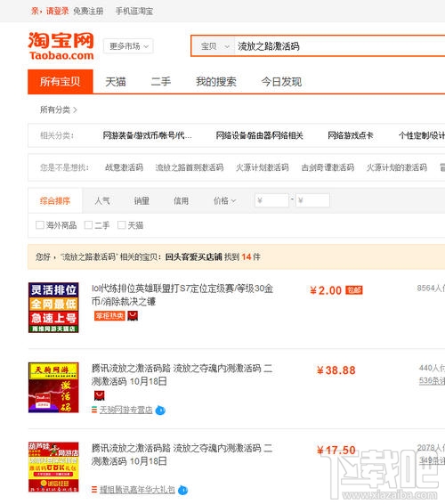Open the red Tmall badge under the 2.00 listing

click(x=133, y=316)
